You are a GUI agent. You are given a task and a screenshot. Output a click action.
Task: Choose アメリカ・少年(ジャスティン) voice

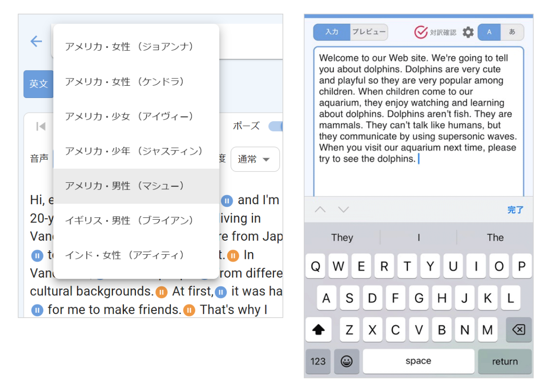pyautogui.click(x=136, y=151)
